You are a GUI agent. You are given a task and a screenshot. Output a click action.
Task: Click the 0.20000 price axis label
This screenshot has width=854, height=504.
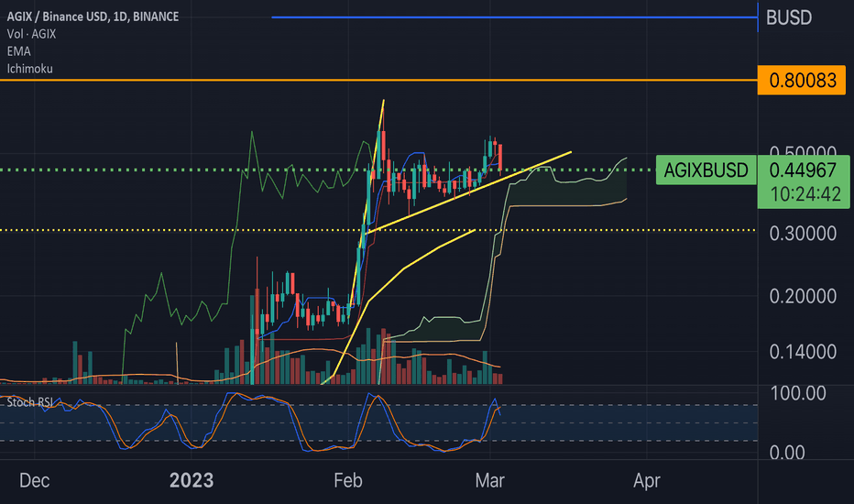(x=803, y=296)
